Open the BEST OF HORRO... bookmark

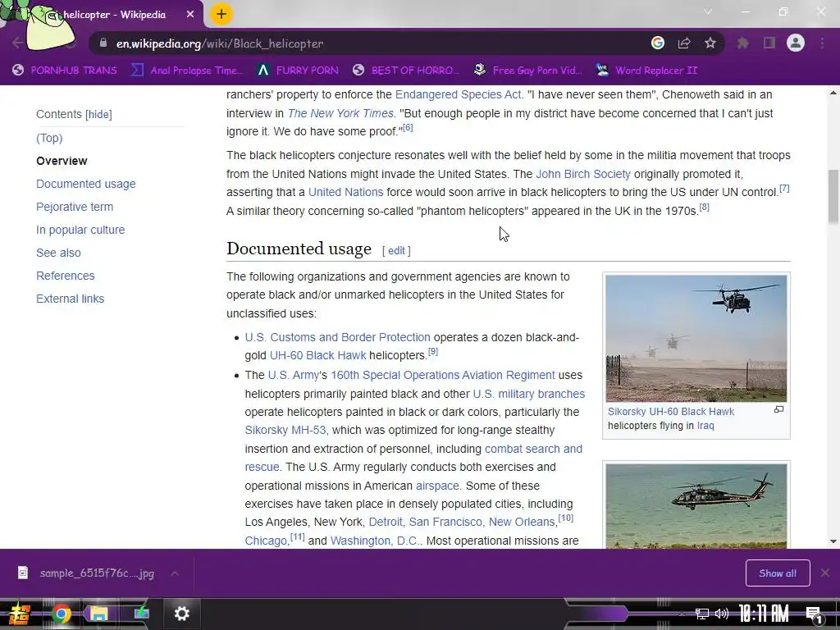pyautogui.click(x=406, y=71)
